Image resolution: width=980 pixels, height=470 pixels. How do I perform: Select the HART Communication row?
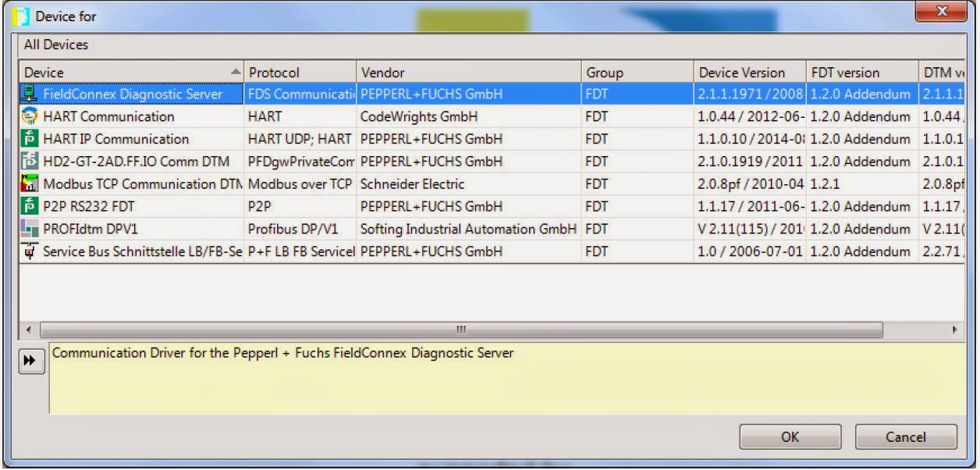coord(491,117)
